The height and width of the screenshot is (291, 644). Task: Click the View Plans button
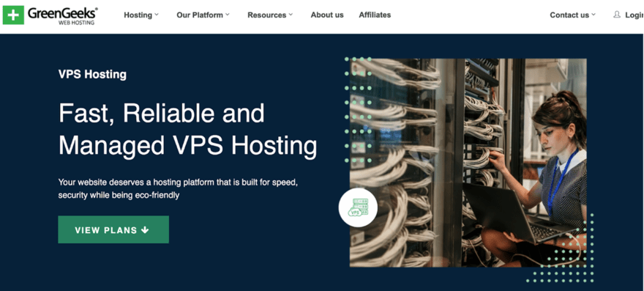113,229
